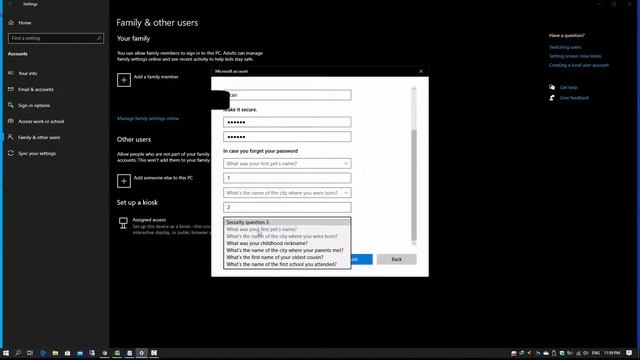Open Creating a local user account link
The height and width of the screenshot is (360, 640).
[578, 65]
